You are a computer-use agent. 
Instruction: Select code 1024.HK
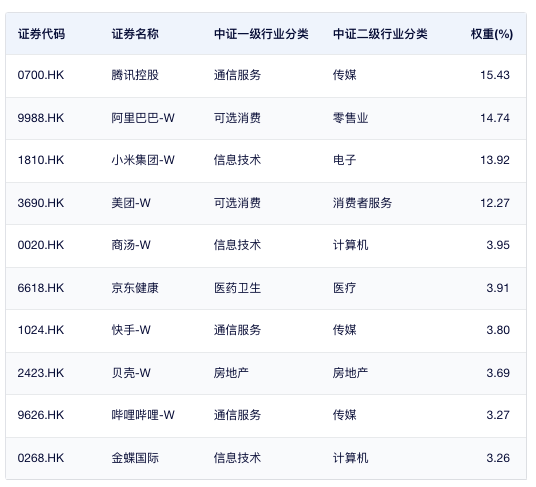(x=41, y=330)
